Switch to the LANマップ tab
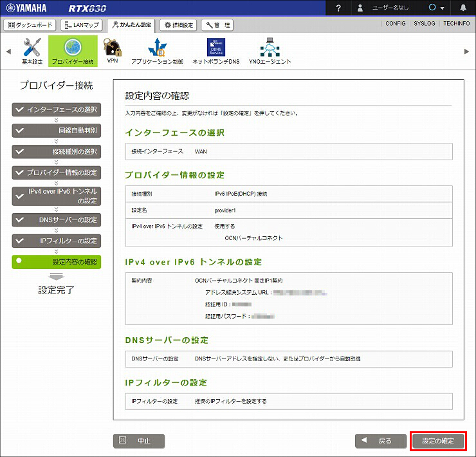 click(x=81, y=25)
